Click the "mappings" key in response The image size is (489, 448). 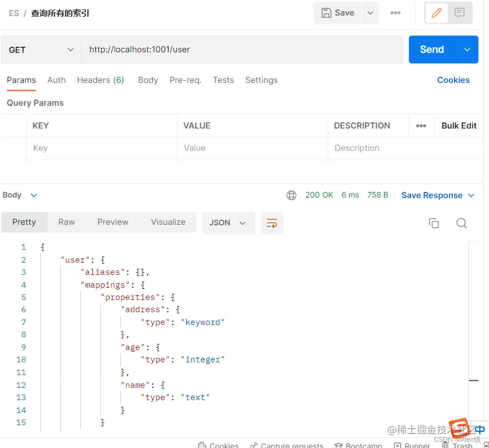tap(105, 285)
